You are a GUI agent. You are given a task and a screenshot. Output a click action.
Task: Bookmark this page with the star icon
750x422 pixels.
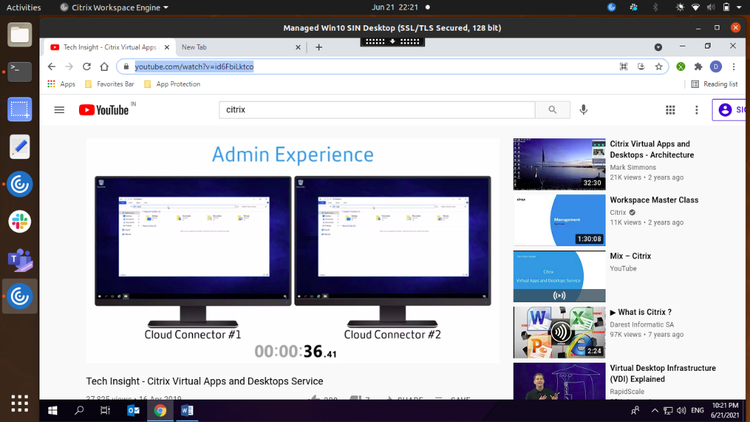659,67
